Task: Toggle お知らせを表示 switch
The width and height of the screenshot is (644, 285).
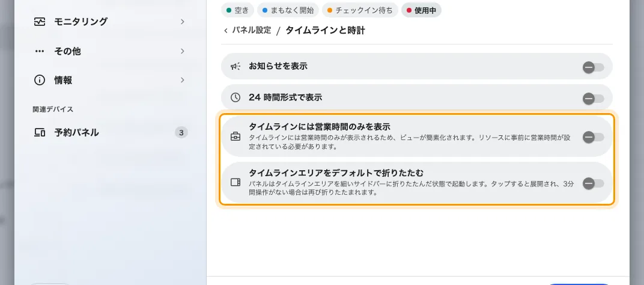Action: (593, 67)
